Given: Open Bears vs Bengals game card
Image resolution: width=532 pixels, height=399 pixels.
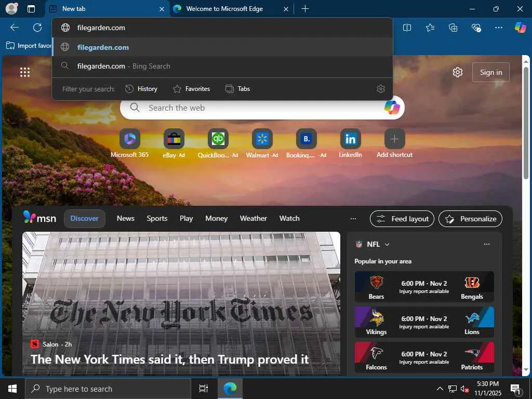Looking at the screenshot, I should [424, 287].
